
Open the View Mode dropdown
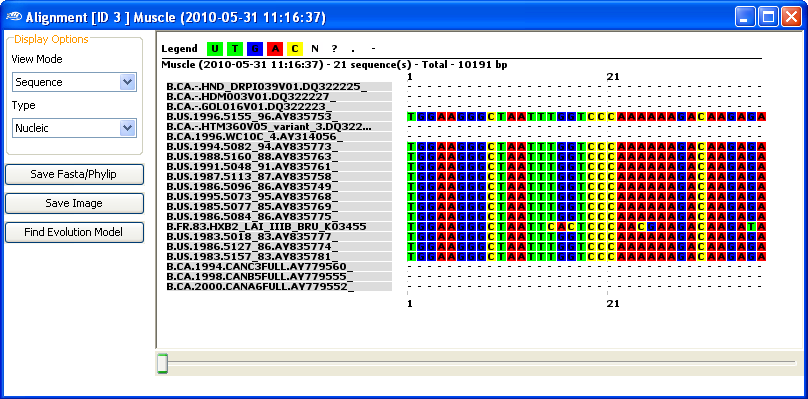128,82
